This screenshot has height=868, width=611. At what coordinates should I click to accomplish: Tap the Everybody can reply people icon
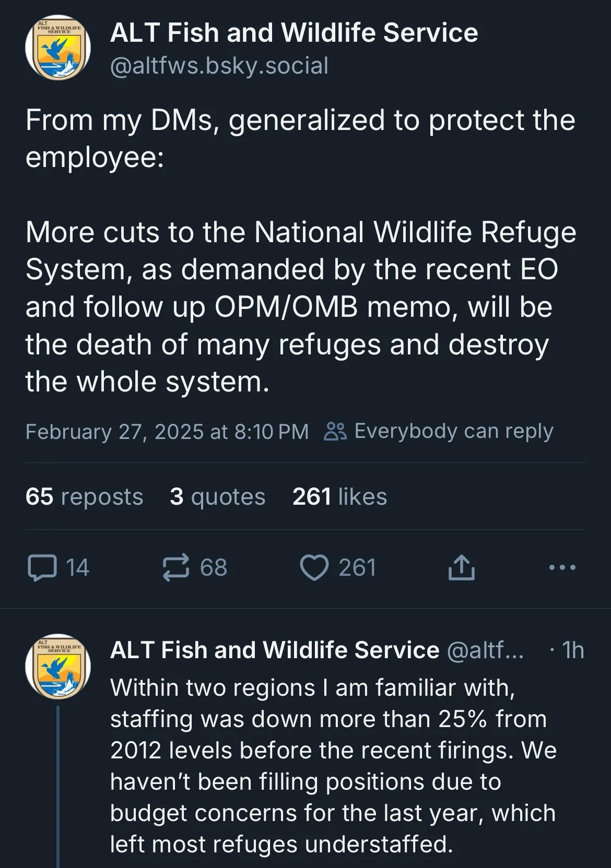(335, 432)
